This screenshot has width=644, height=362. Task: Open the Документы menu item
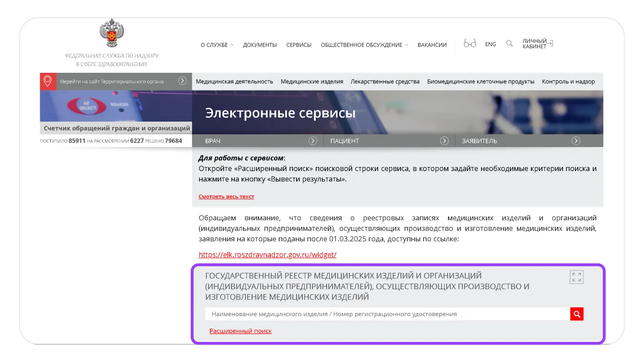click(x=260, y=45)
